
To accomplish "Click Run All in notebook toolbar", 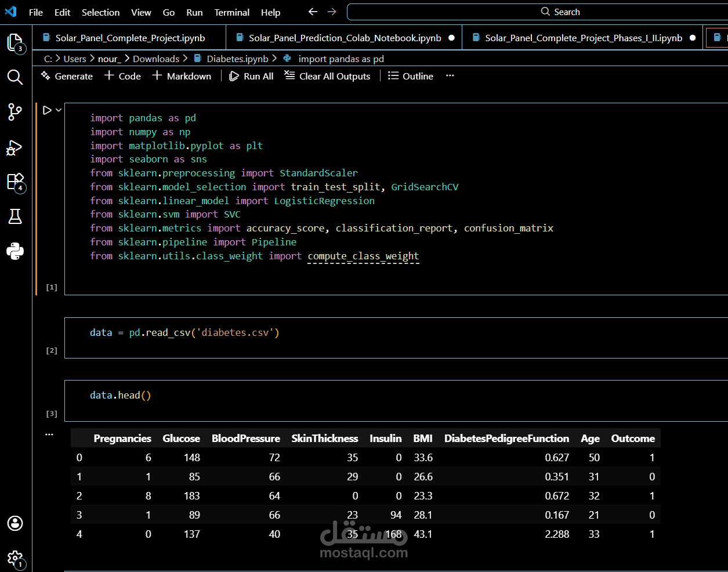I will pyautogui.click(x=251, y=76).
